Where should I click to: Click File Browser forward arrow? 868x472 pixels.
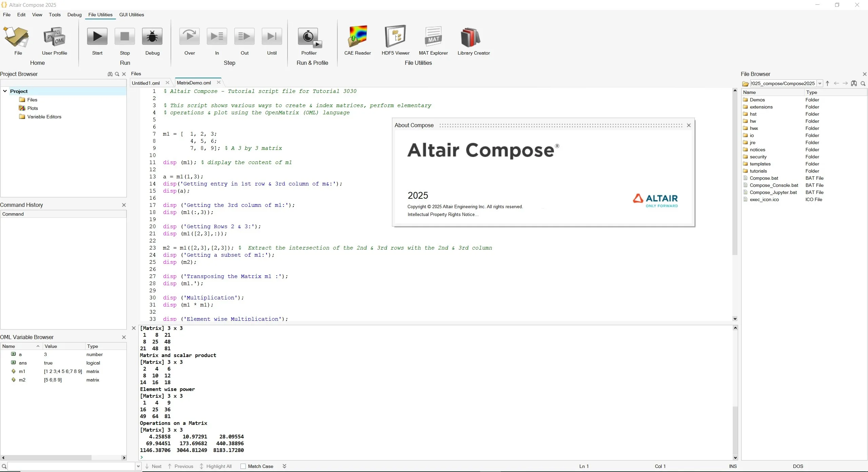coord(845,83)
